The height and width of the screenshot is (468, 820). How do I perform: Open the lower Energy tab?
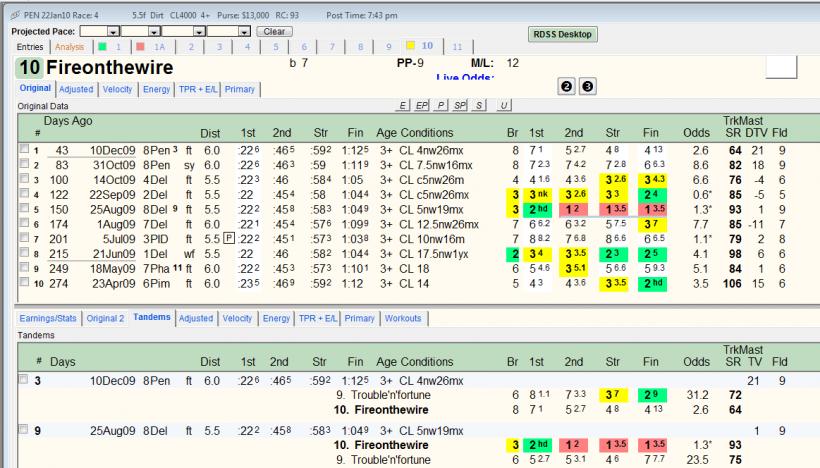click(276, 318)
